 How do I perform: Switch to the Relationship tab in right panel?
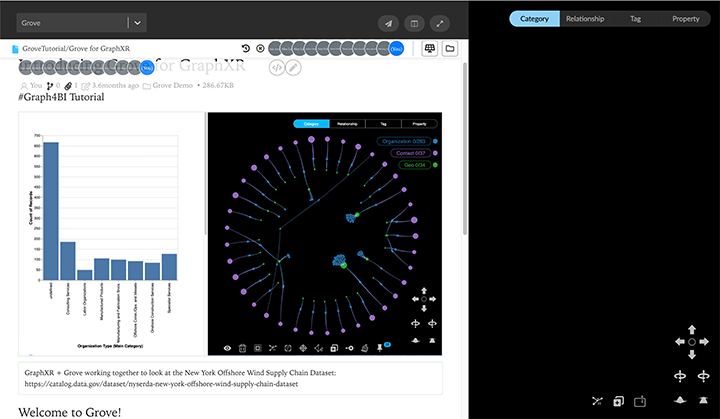click(584, 19)
